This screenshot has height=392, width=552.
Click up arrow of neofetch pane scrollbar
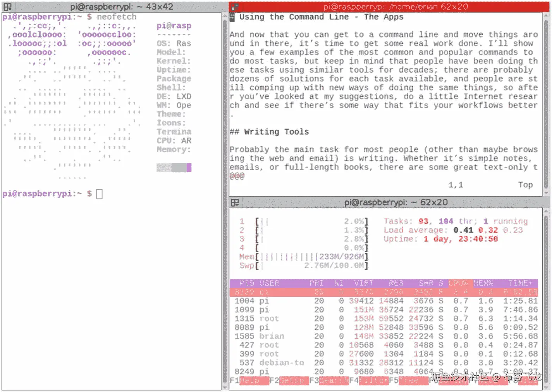(x=225, y=16)
